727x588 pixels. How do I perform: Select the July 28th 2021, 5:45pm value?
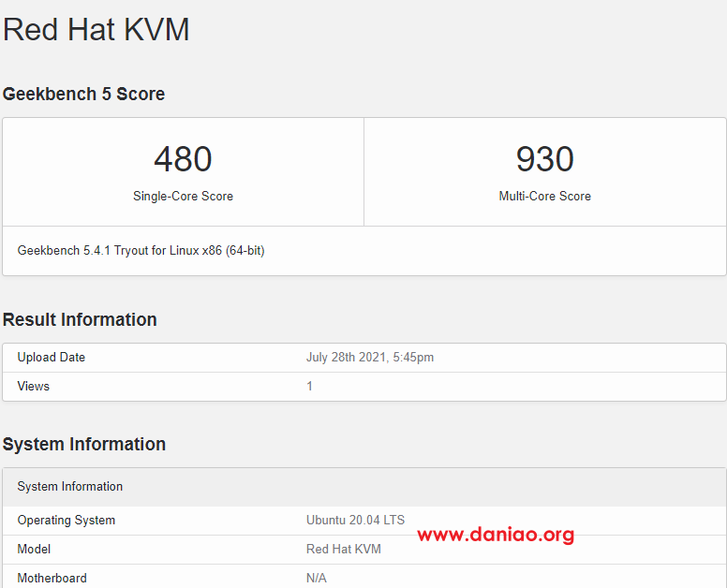pos(370,358)
